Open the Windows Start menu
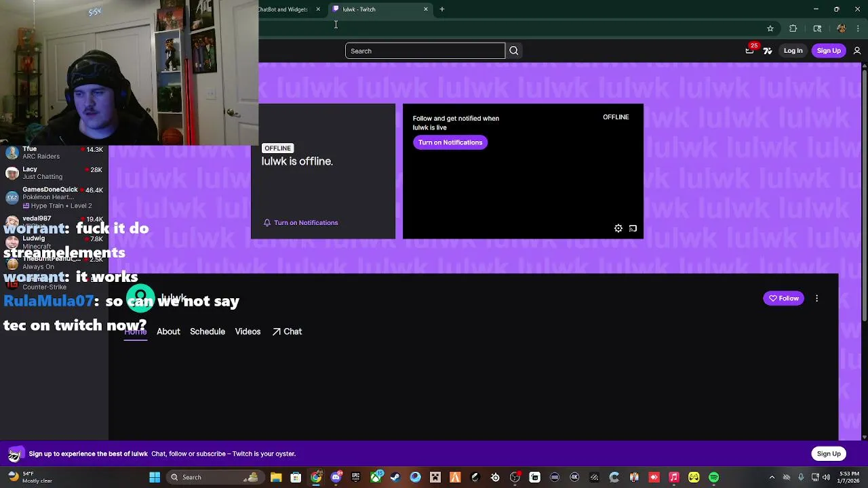The height and width of the screenshot is (488, 868). 155,477
